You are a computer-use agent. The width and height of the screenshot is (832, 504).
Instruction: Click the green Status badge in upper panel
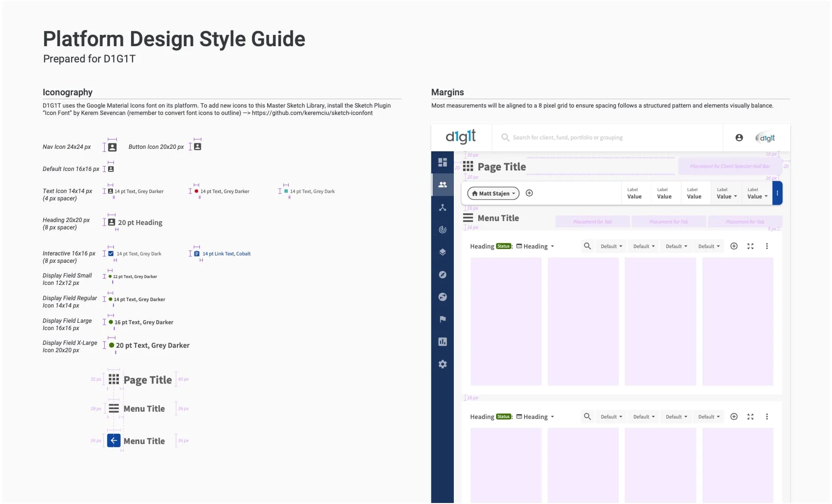coord(503,246)
